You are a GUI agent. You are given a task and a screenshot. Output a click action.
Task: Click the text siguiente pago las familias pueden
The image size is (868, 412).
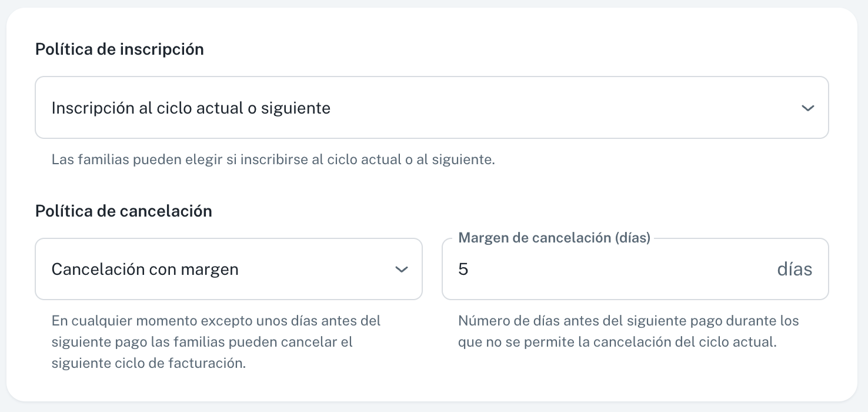coord(202,342)
